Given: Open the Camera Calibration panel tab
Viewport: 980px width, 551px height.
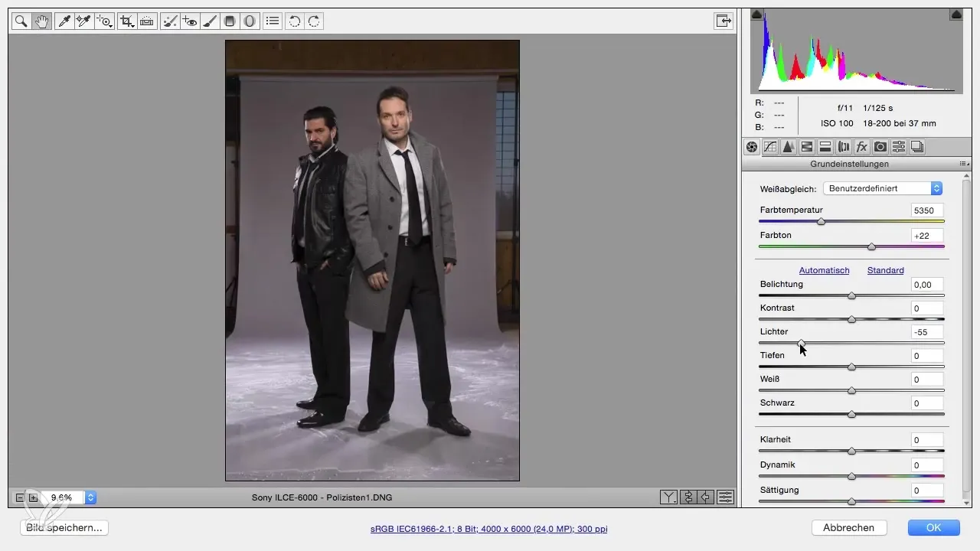Looking at the screenshot, I should coord(880,147).
